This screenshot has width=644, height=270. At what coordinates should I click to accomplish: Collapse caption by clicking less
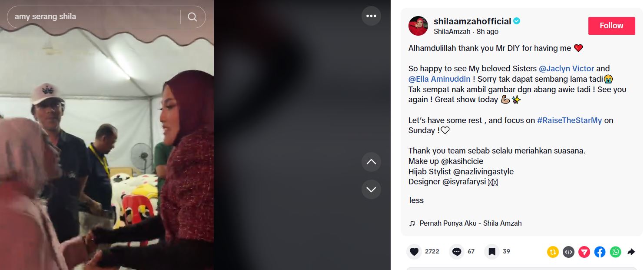(416, 200)
